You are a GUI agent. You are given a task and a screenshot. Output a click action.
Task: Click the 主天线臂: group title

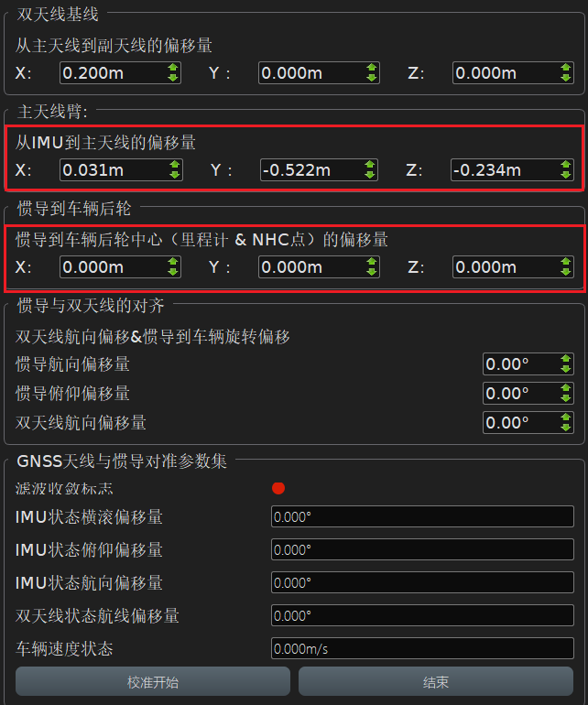(52, 112)
